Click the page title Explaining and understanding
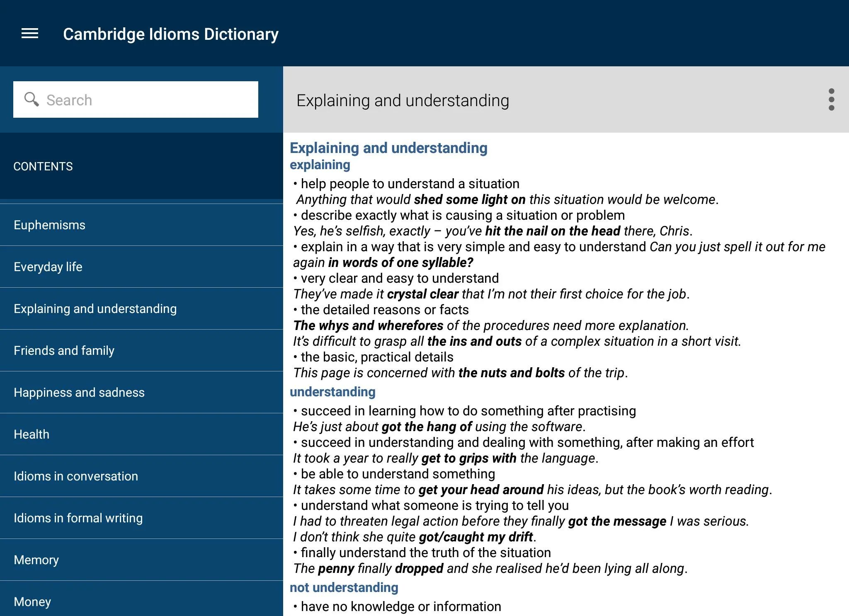 pos(403,100)
